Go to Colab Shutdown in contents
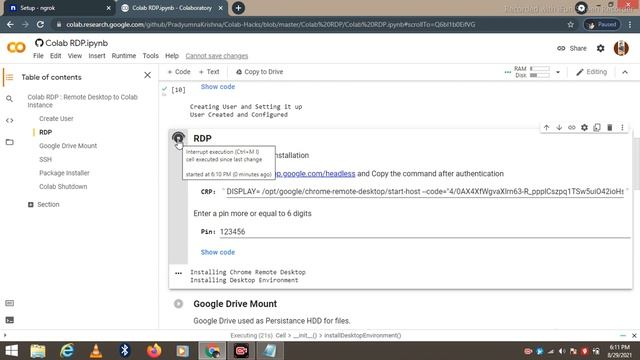Image resolution: width=640 pixels, height=360 pixels. pyautogui.click(x=63, y=187)
